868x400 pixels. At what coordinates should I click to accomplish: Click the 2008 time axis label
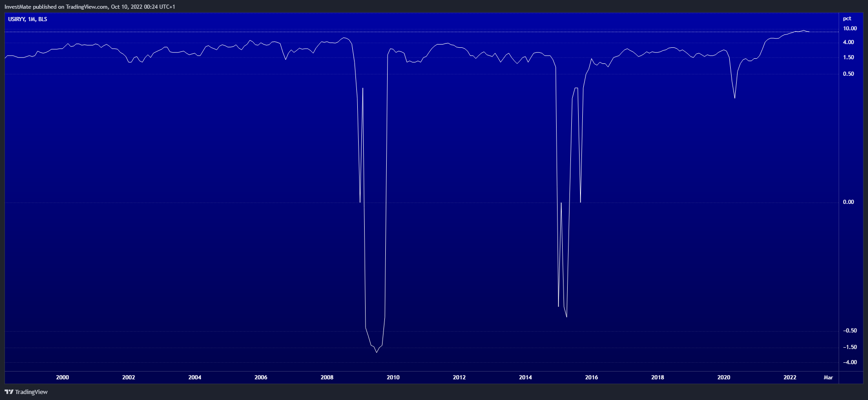click(327, 377)
